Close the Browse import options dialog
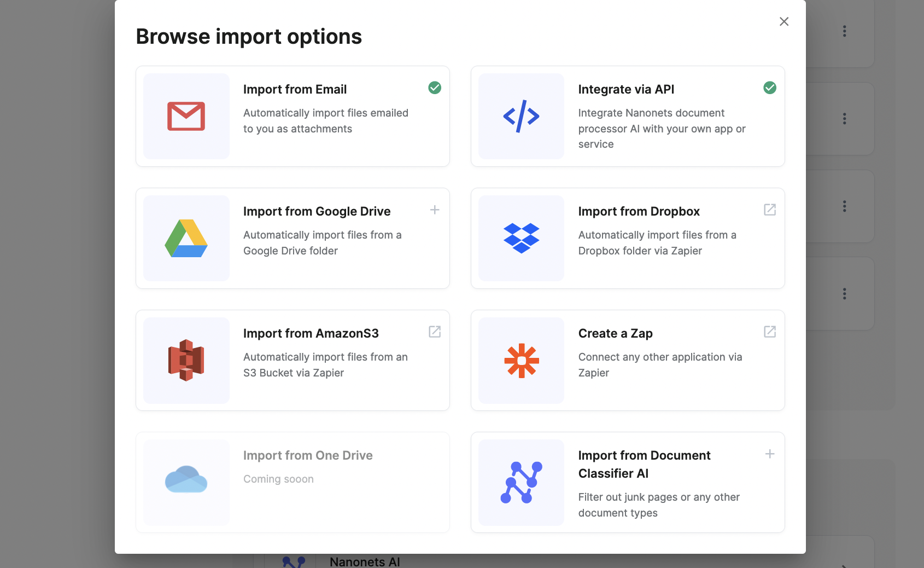This screenshot has height=568, width=924. pos(784,21)
